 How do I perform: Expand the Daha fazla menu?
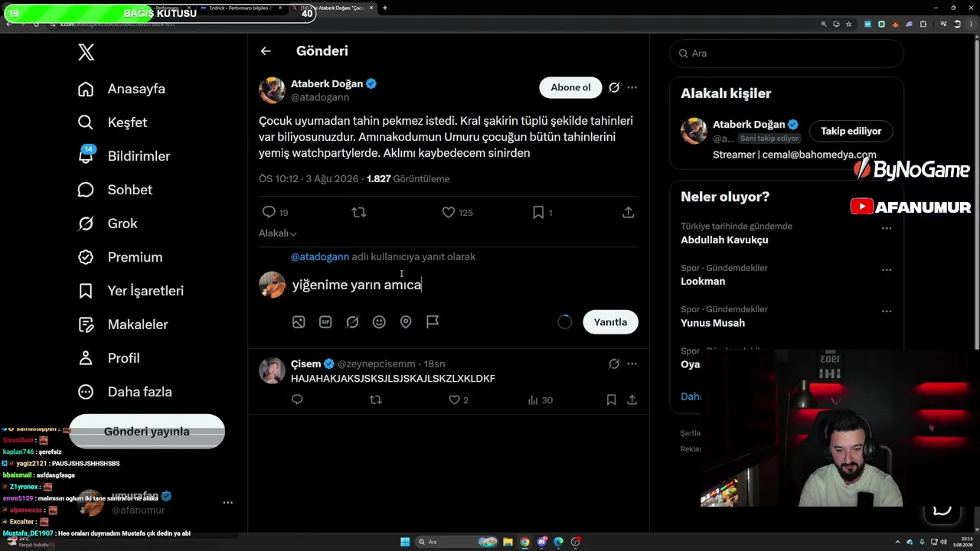click(x=124, y=392)
